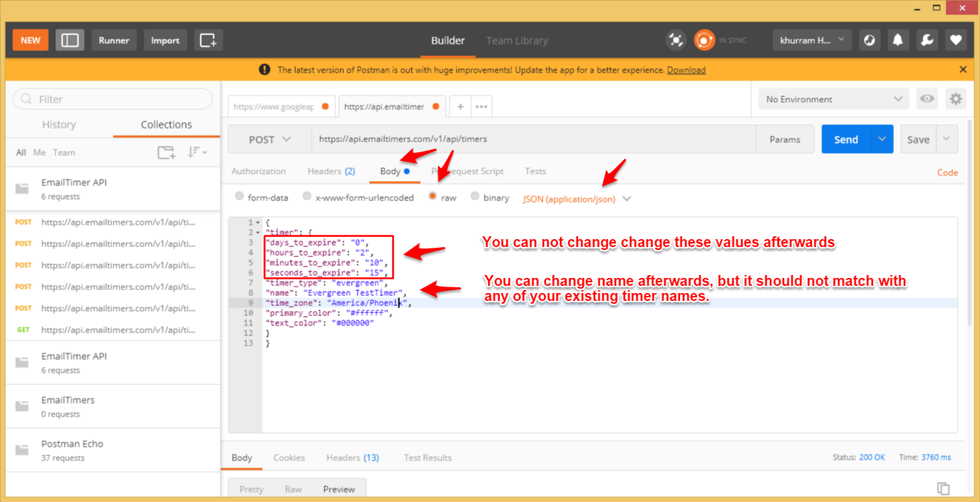Open the Send button dropdown arrow
The height and width of the screenshot is (502, 980).
882,139
